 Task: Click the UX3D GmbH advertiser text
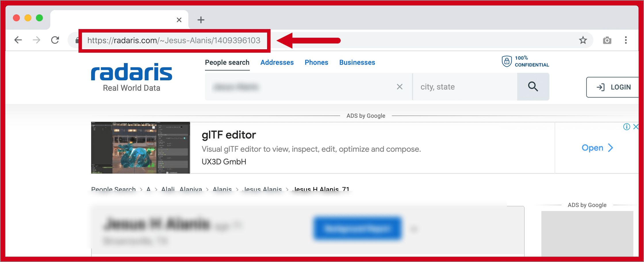tap(224, 162)
